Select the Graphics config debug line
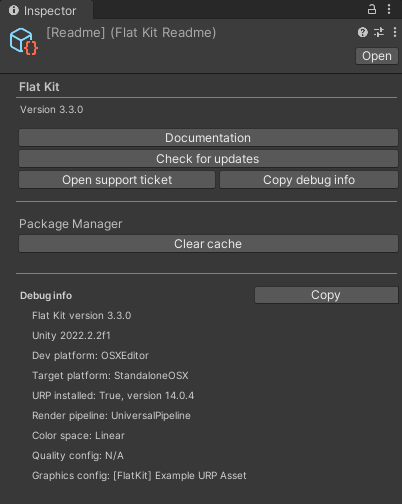Image resolution: width=402 pixels, height=504 pixels. (139, 475)
